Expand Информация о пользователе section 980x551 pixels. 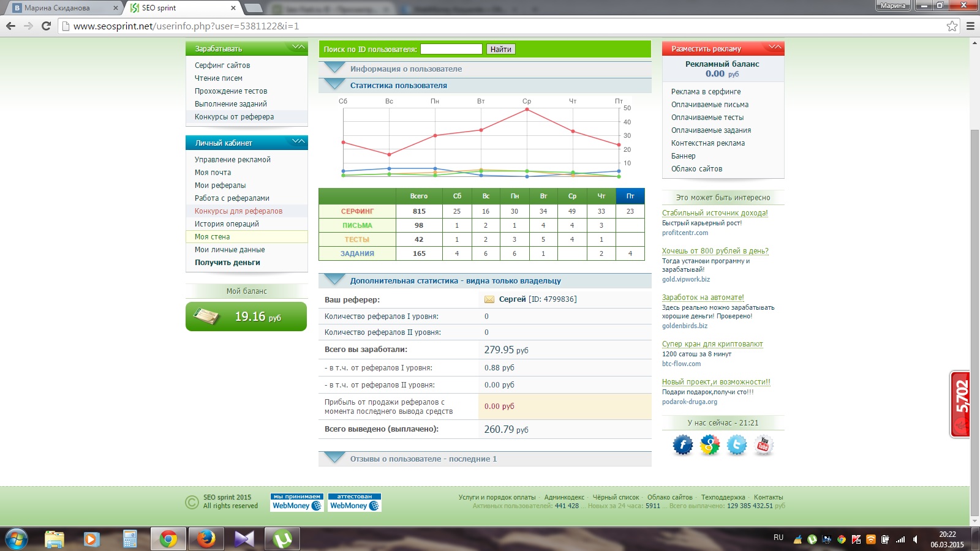pos(484,69)
